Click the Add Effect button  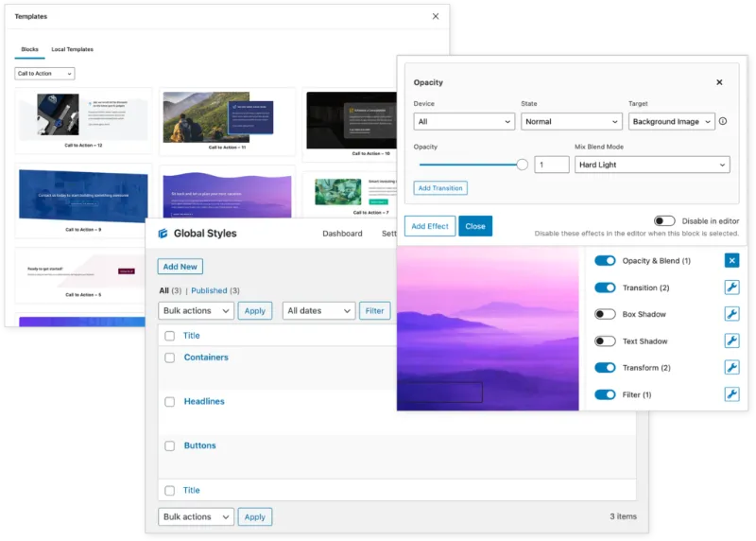point(430,226)
